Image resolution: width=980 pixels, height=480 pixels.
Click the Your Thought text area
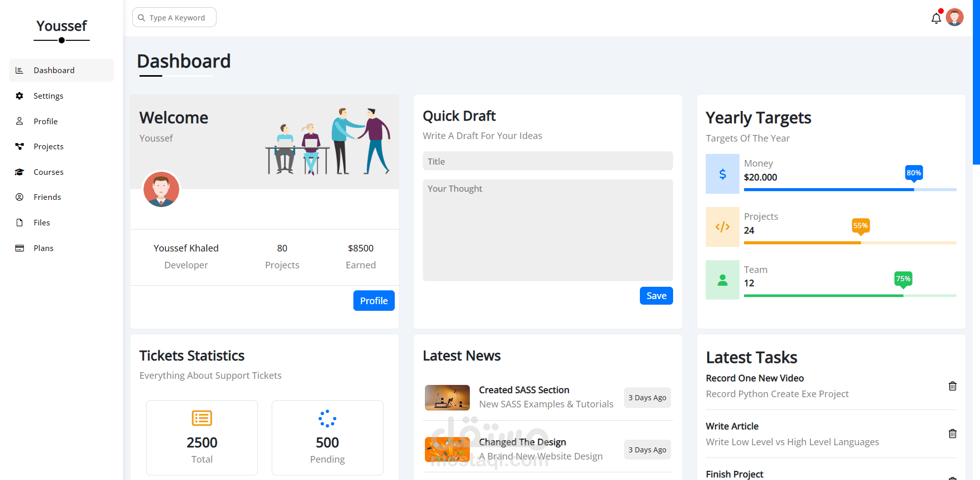coord(548,230)
